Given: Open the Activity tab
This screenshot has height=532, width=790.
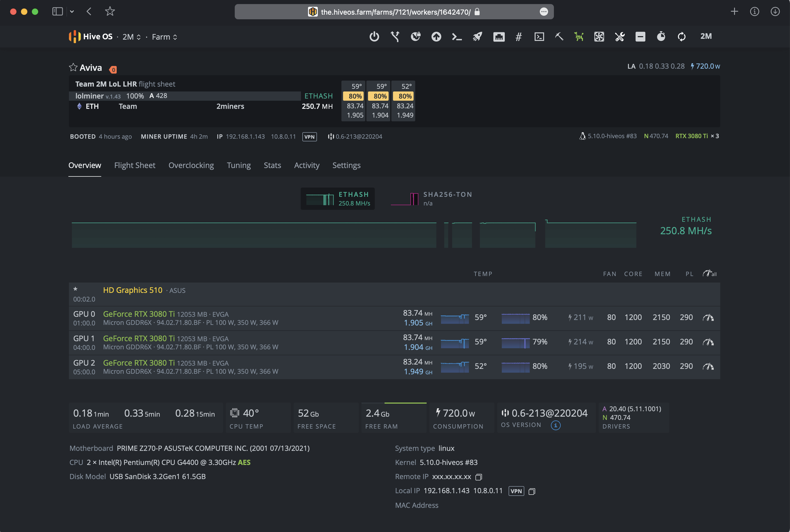Looking at the screenshot, I should [x=307, y=165].
